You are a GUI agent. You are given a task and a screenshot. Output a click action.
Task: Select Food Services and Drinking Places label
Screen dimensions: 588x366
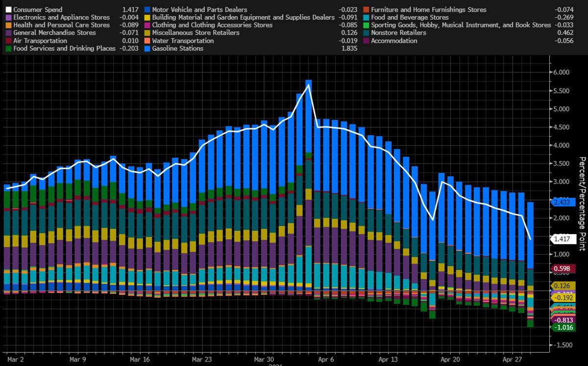coord(65,49)
